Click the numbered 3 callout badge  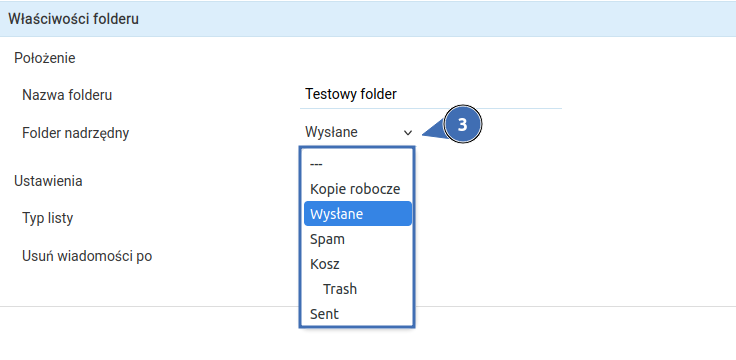463,124
